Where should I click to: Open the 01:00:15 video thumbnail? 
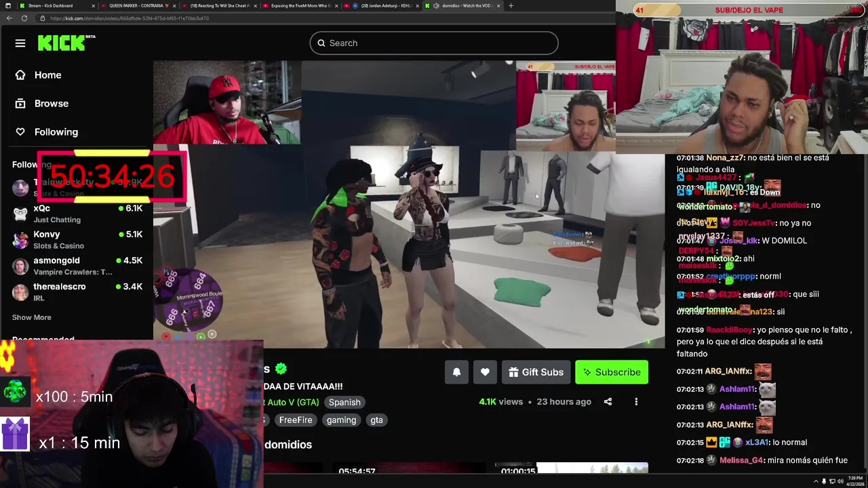coord(570,468)
